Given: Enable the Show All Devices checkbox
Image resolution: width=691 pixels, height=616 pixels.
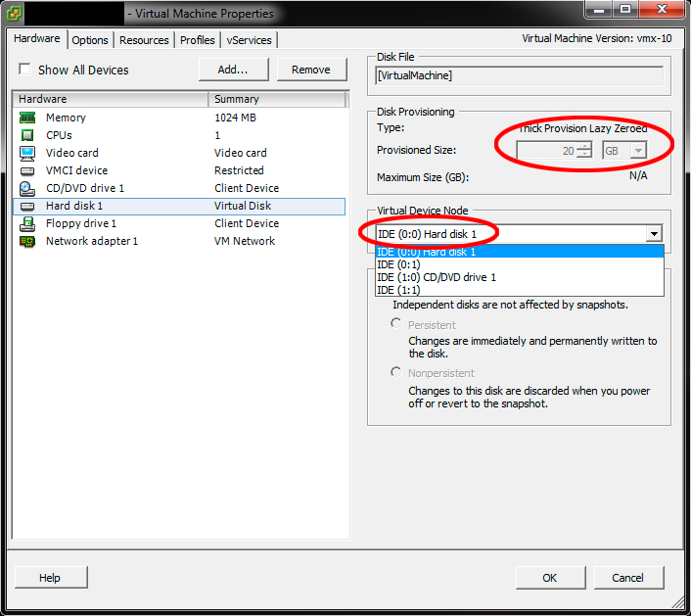Looking at the screenshot, I should click(24, 70).
